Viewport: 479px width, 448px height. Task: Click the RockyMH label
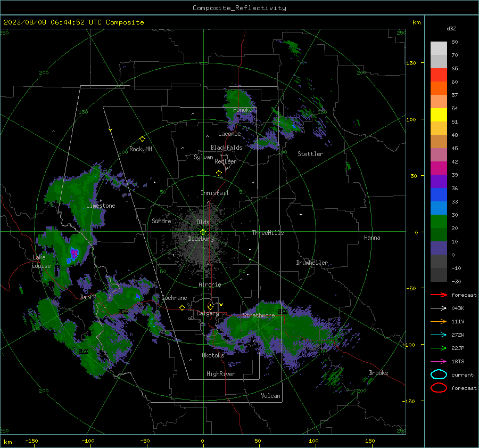pos(141,149)
